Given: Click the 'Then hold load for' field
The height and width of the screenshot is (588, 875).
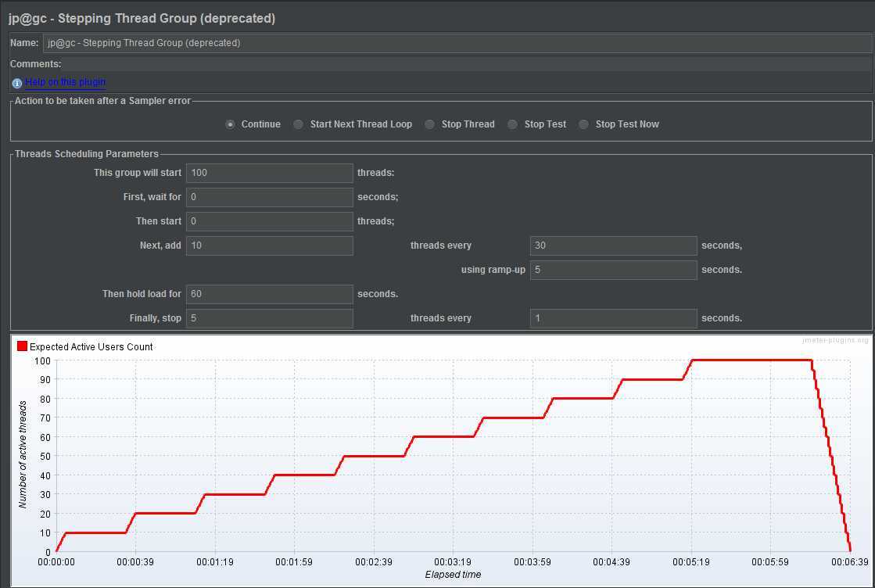Looking at the screenshot, I should 269,294.
